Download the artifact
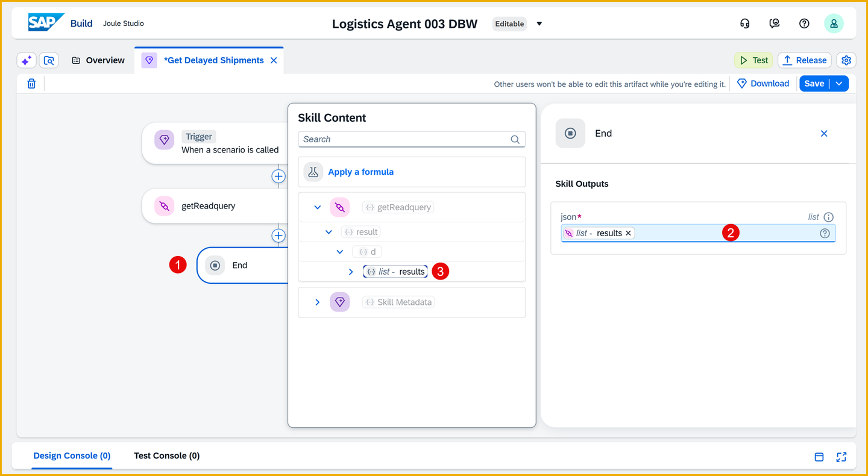This screenshot has height=476, width=868. click(763, 84)
